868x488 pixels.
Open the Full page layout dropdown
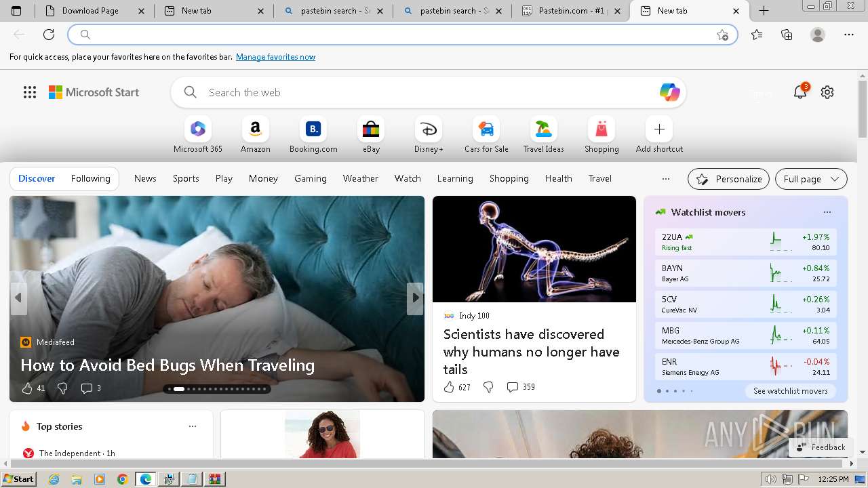(x=811, y=179)
